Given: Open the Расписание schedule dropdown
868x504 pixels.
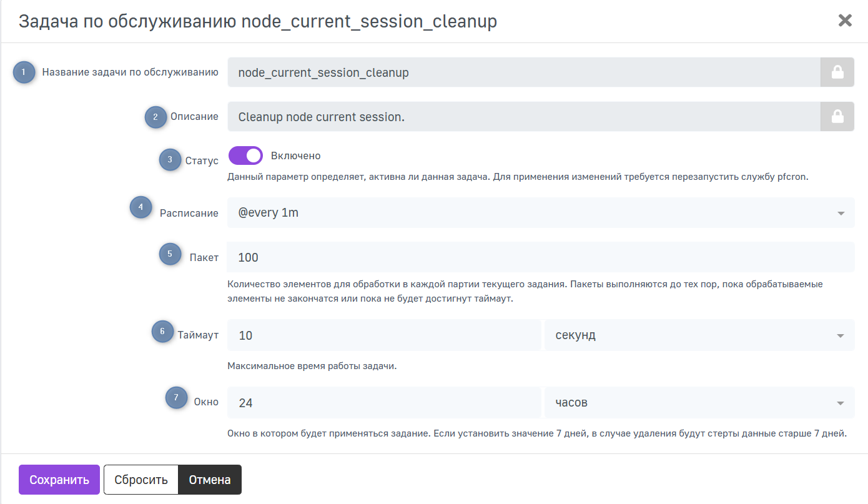Looking at the screenshot, I should [540, 213].
